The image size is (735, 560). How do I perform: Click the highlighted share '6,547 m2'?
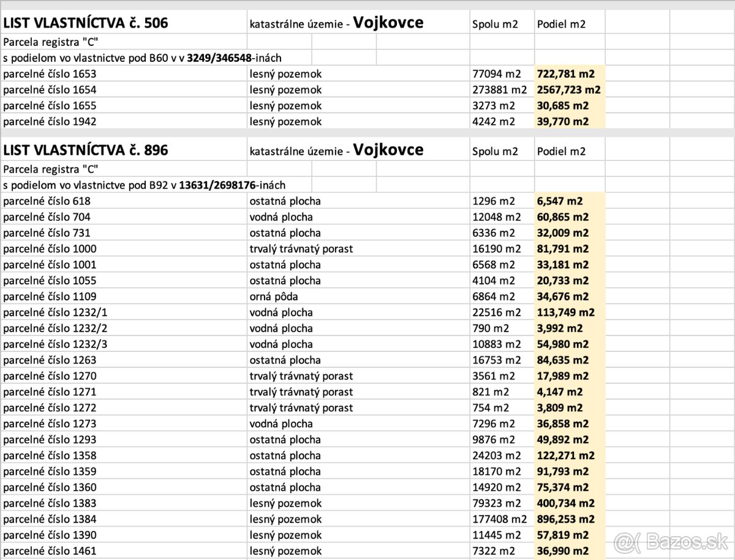tap(559, 201)
